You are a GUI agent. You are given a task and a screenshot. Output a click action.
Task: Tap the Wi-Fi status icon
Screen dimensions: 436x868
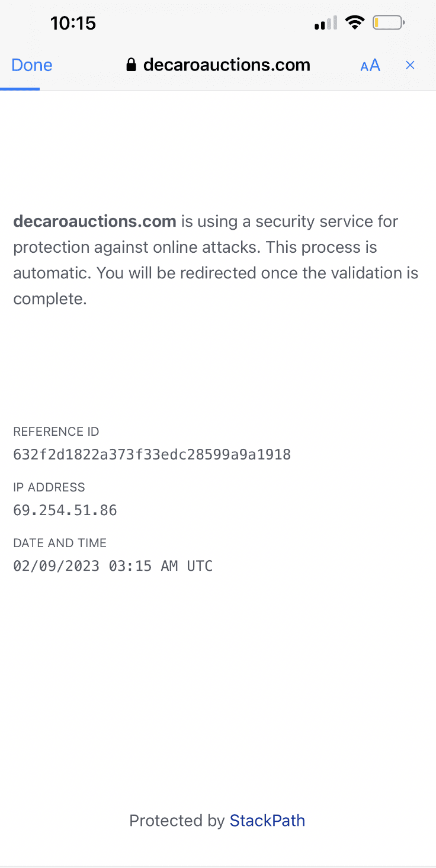pyautogui.click(x=355, y=23)
